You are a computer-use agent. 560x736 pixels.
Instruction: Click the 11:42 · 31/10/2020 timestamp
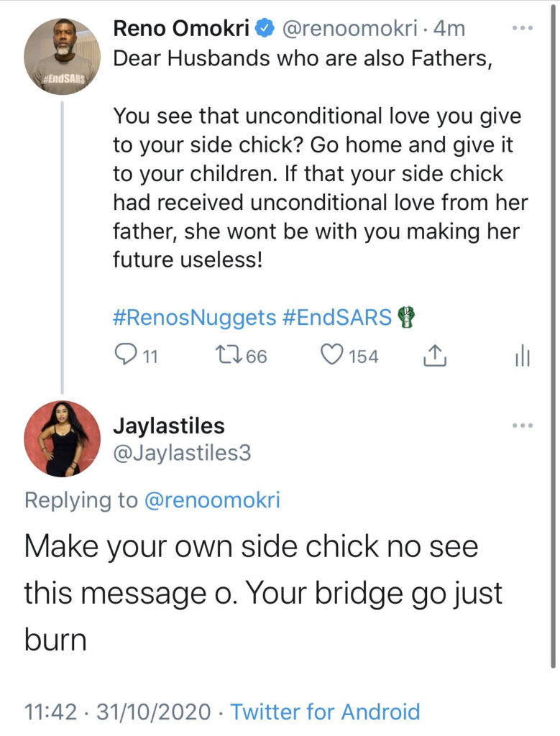tap(118, 712)
